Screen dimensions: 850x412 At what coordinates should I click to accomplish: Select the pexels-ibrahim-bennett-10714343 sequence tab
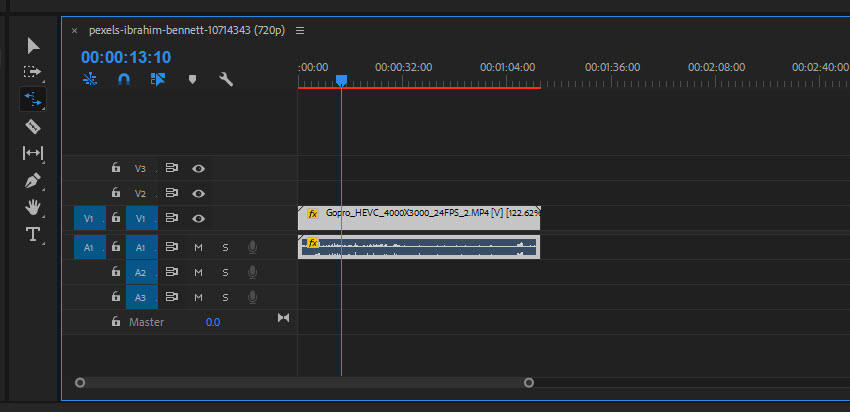pyautogui.click(x=187, y=30)
